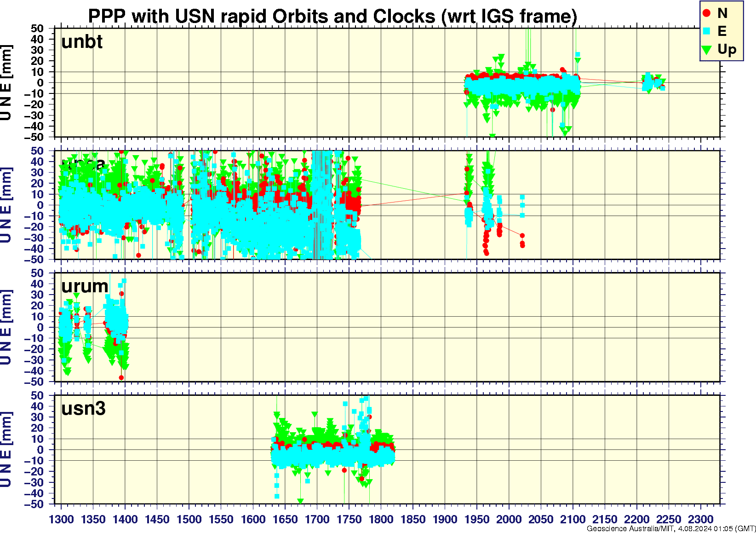Click the unbt station label
Viewport: 756px width, 533px height.
click(x=82, y=42)
